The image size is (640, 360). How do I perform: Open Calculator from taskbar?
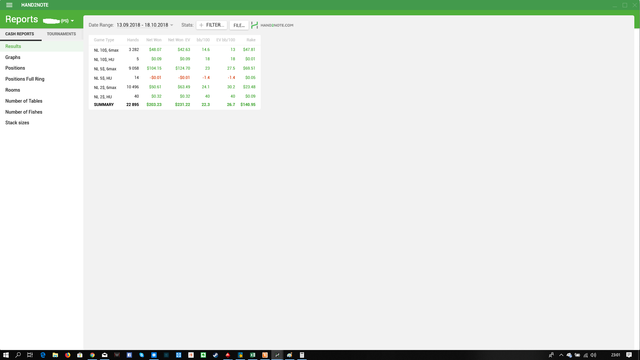click(302, 355)
